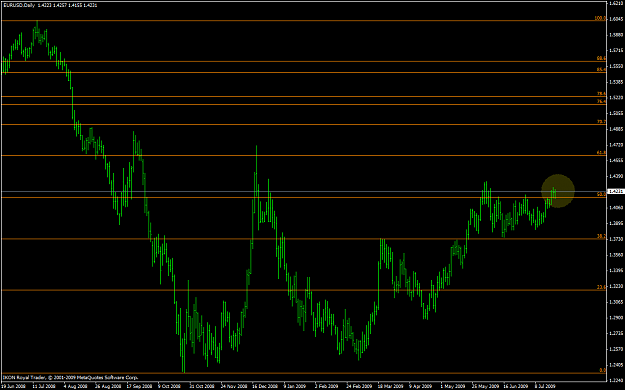Click the 8 Jul 2009 date label
This screenshot has width=625, height=390.
pyautogui.click(x=545, y=386)
